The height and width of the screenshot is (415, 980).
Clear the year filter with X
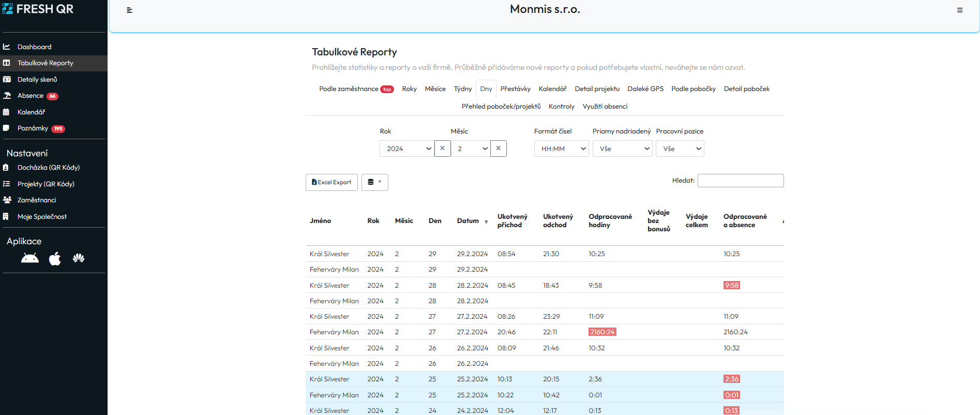(442, 149)
